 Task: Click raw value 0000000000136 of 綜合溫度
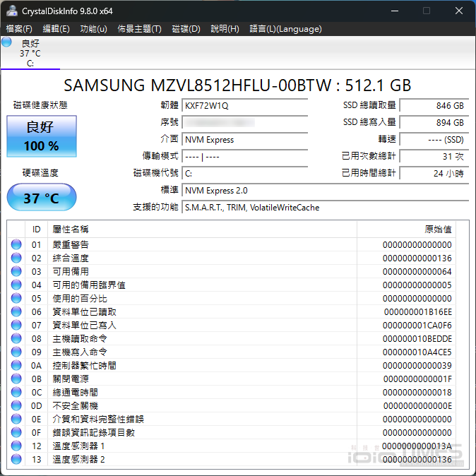pos(417,258)
